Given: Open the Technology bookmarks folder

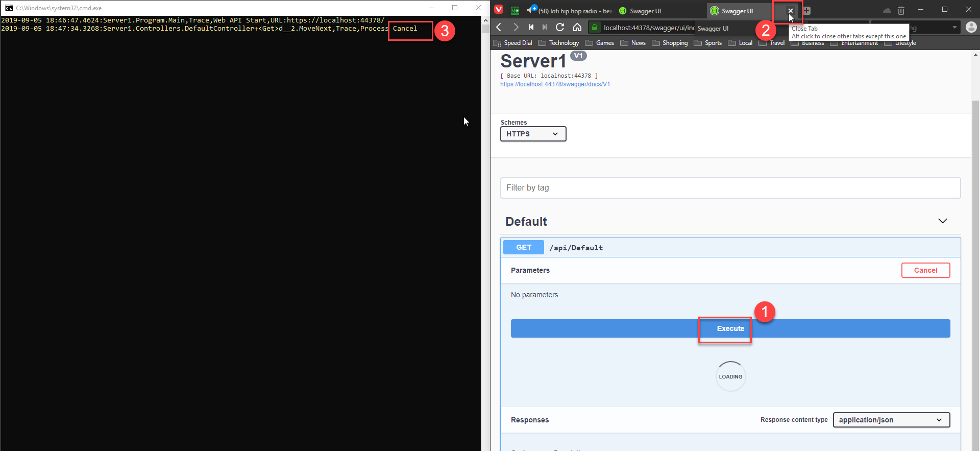Looking at the screenshot, I should pos(558,43).
